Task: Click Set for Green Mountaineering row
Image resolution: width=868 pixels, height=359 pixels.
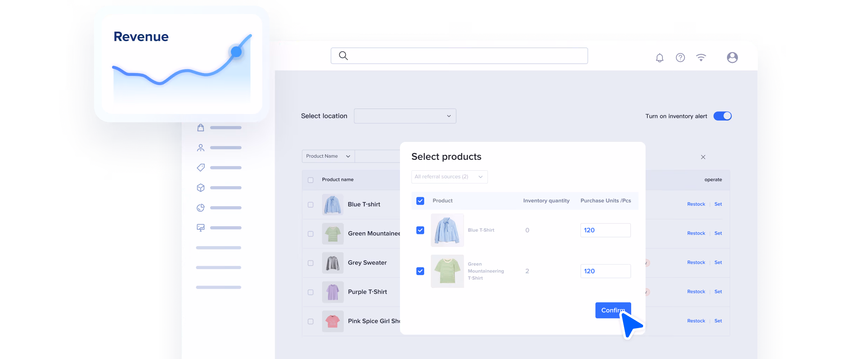Action: click(718, 233)
